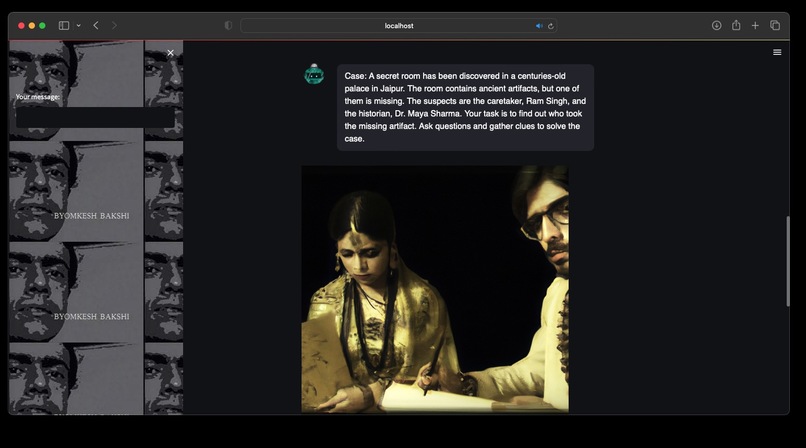Open the Share menu
The height and width of the screenshot is (448, 806).
(736, 25)
